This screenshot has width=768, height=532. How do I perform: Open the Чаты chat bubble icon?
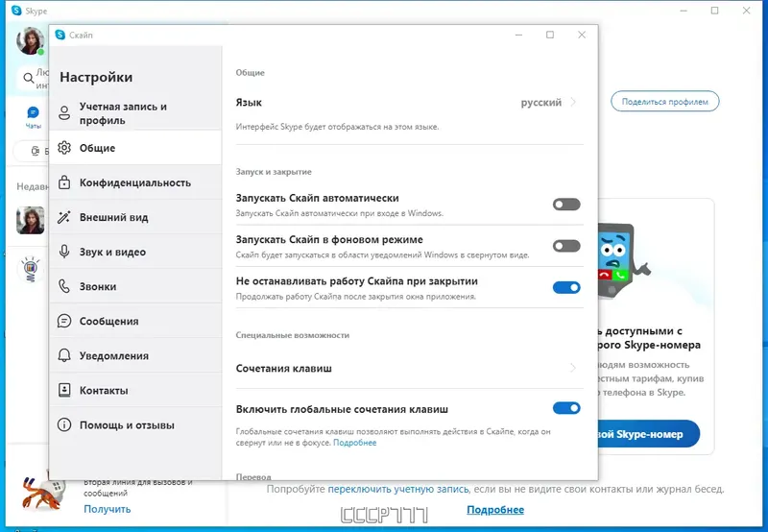(x=33, y=112)
